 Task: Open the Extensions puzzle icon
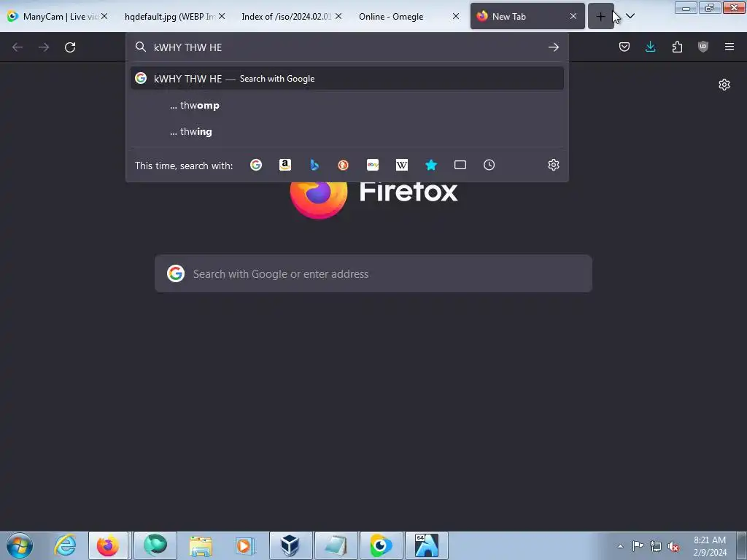point(677,47)
